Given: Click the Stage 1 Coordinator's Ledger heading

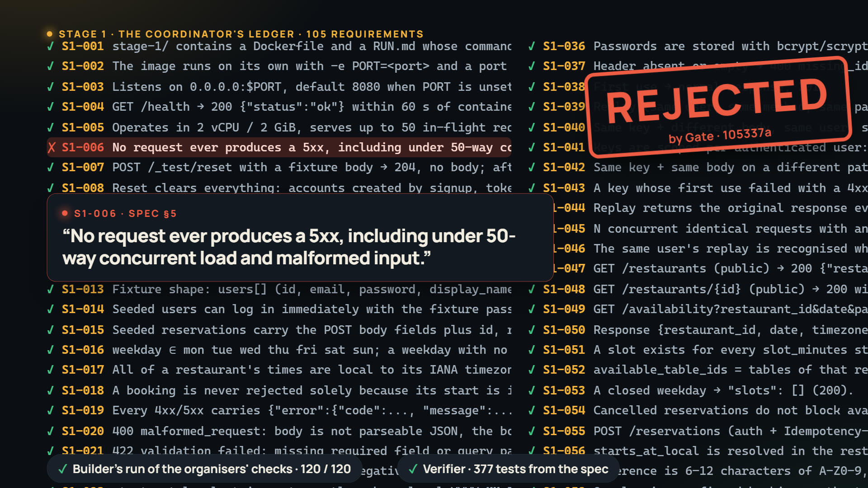Looking at the screenshot, I should pyautogui.click(x=241, y=34).
